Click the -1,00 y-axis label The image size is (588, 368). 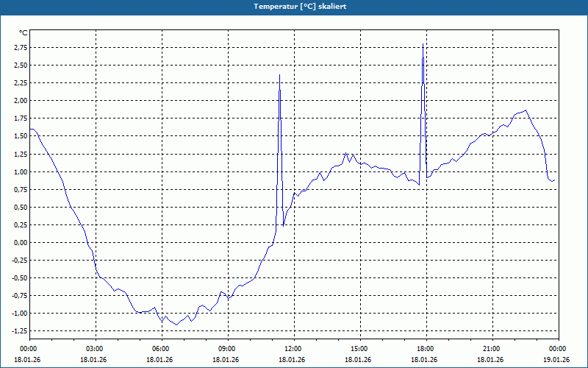[x=21, y=314]
